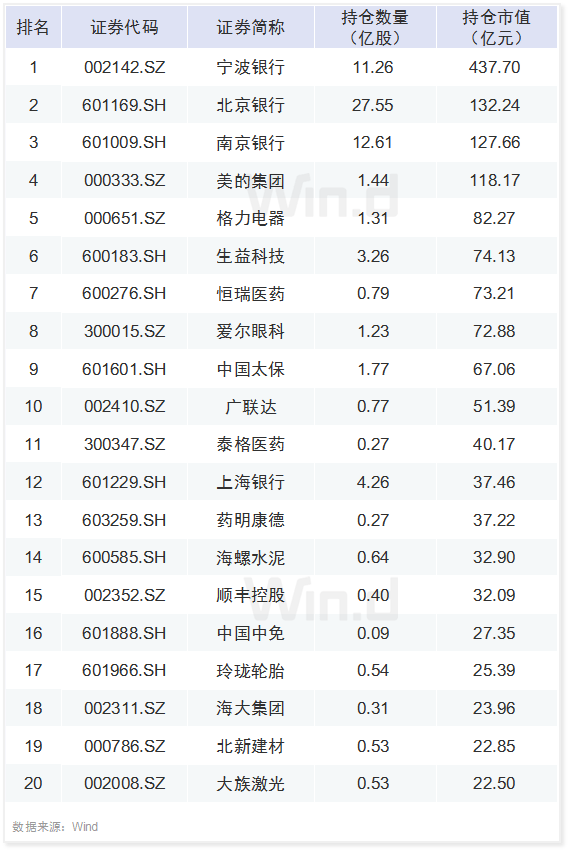
Task: Click the 上海银行 cell
Action: 250,483
